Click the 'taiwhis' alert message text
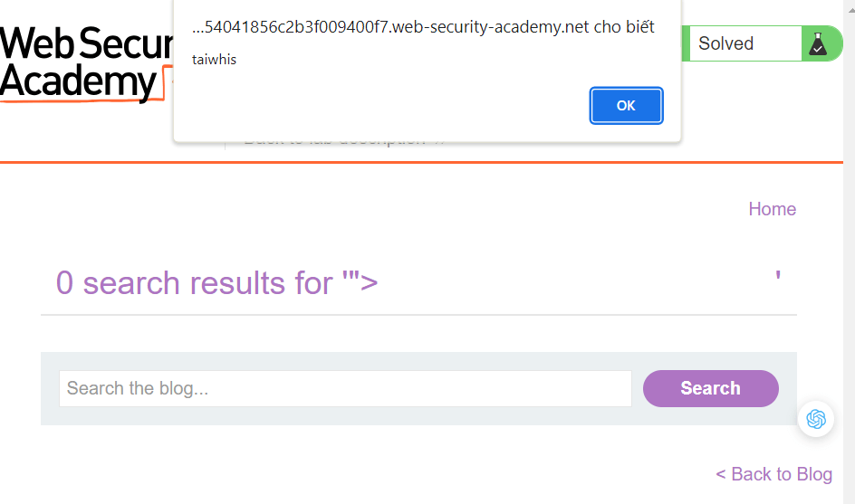 (215, 60)
